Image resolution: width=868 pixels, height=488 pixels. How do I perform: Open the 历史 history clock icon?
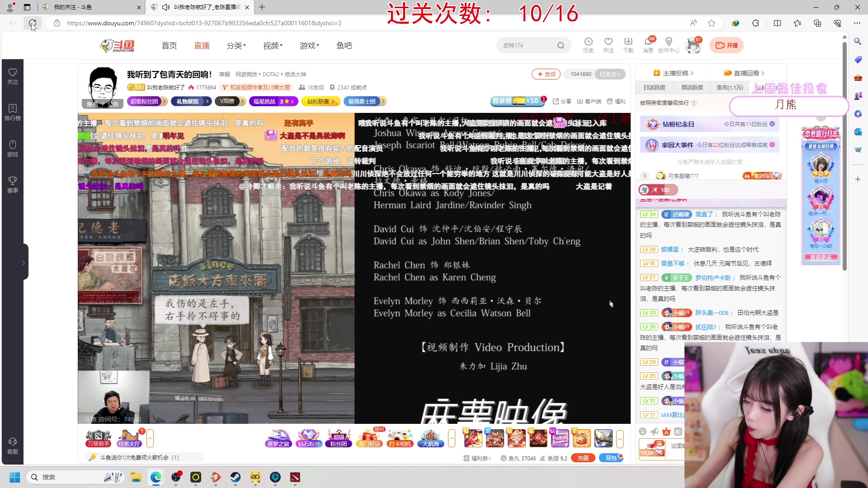coord(588,45)
